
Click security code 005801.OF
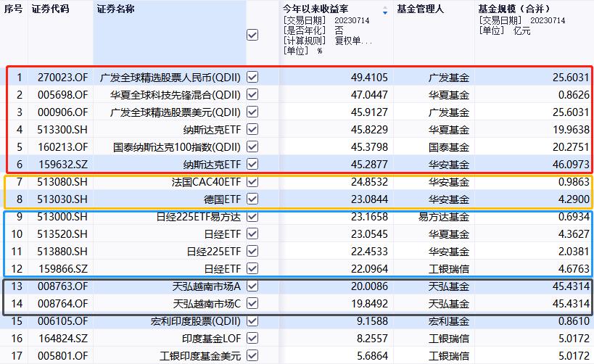[62, 357]
